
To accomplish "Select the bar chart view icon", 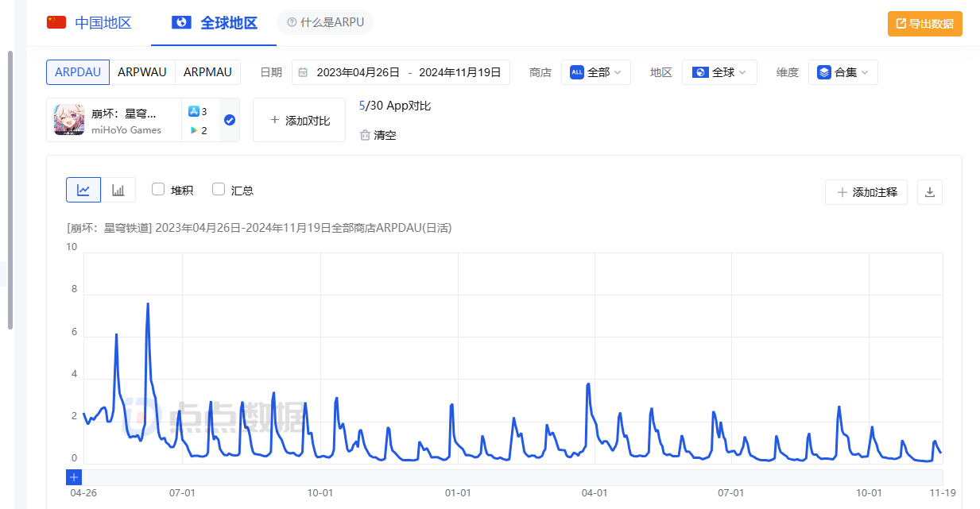I will pyautogui.click(x=118, y=190).
